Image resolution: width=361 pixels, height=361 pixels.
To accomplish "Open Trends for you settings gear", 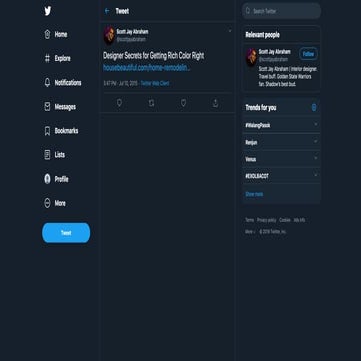I will [314, 107].
